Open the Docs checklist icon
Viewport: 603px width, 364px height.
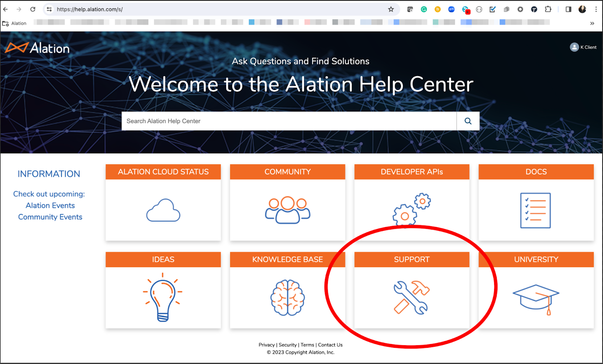tap(536, 210)
